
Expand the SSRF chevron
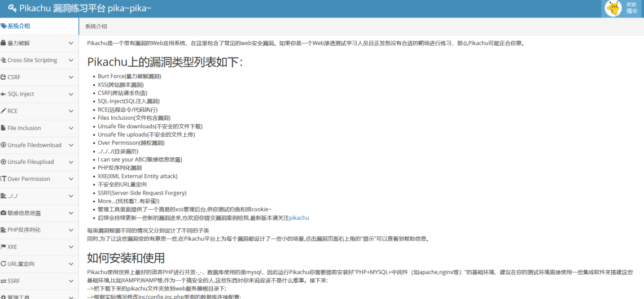pyautogui.click(x=71, y=281)
